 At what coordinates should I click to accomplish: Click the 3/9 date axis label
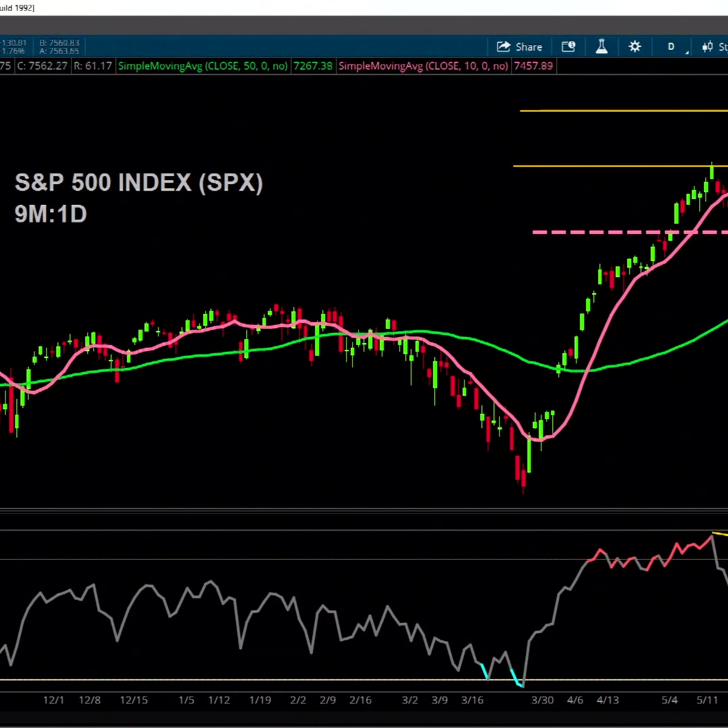pos(440,700)
